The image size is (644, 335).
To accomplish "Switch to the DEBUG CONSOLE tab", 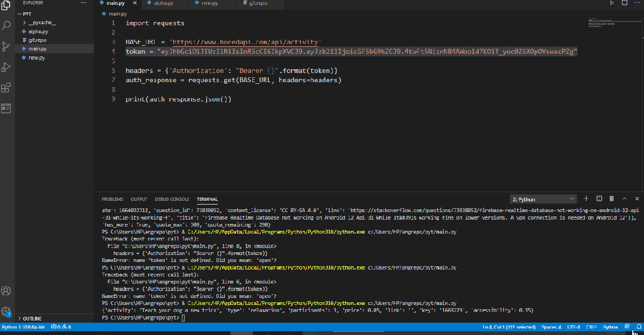I will (172, 199).
